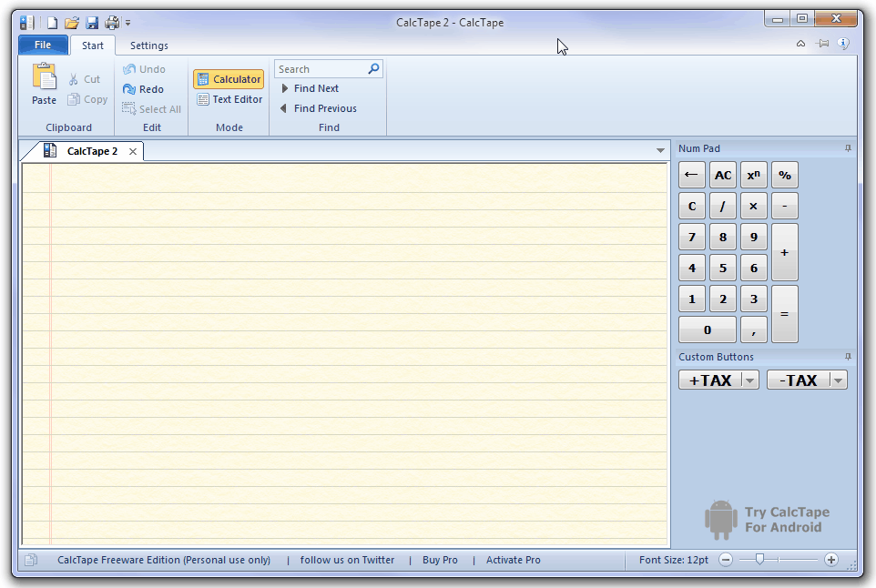
Task: Click the magnifier search icon
Action: tap(373, 68)
